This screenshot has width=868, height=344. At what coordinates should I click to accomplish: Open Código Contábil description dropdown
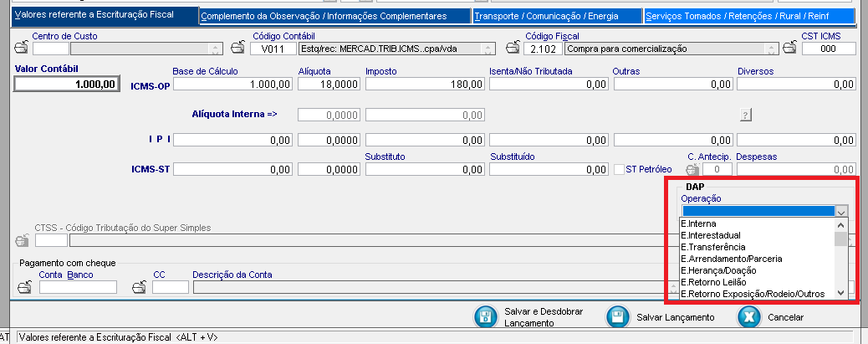[488, 49]
